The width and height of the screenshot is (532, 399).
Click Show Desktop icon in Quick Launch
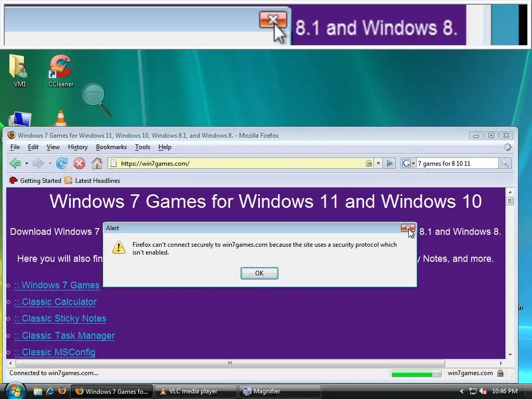[x=37, y=391]
